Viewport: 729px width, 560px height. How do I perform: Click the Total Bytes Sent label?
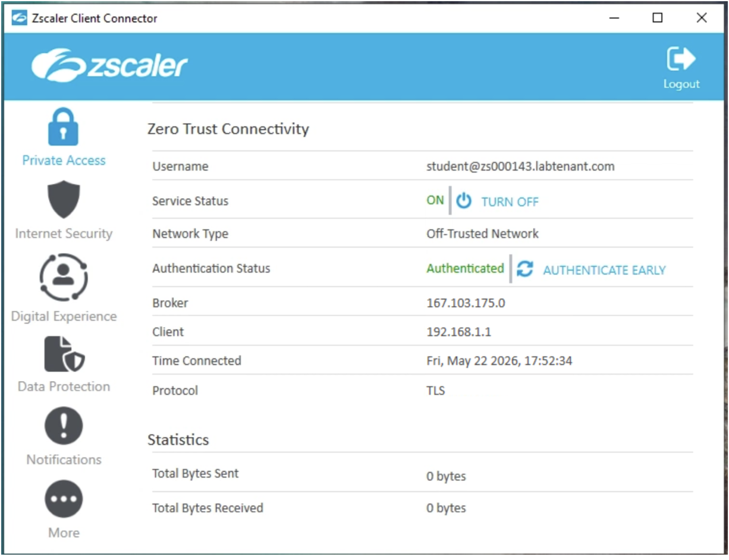point(195,474)
